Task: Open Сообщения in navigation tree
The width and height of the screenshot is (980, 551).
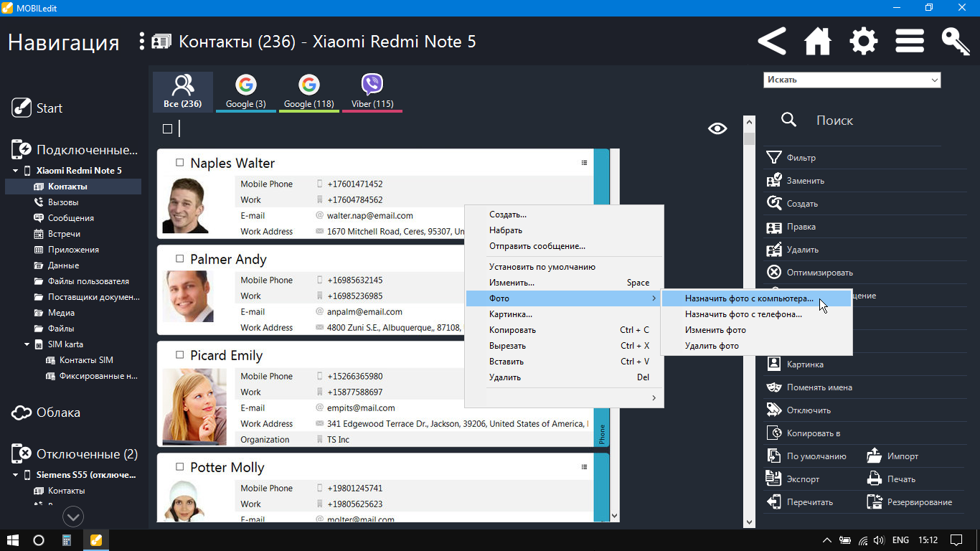Action: 71,218
